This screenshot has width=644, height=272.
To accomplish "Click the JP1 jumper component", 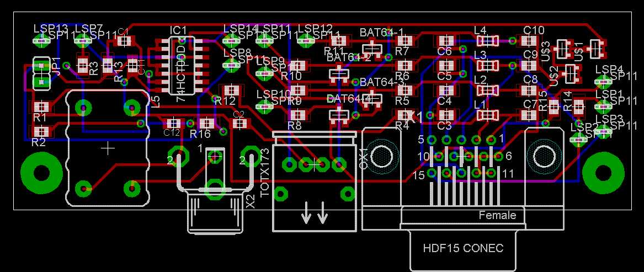I will point(41,73).
